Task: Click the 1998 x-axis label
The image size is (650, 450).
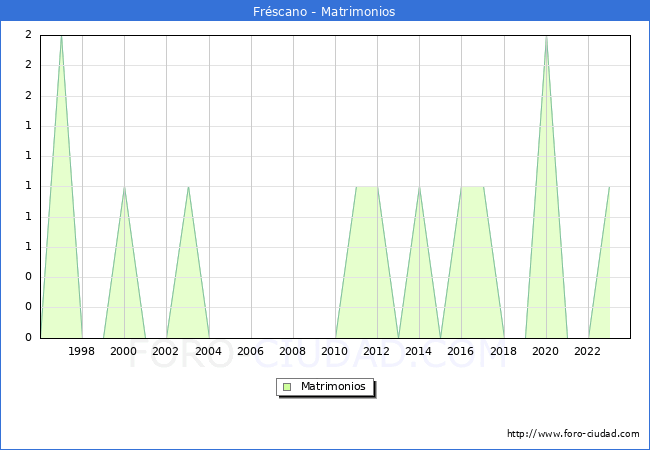Action: 82,351
